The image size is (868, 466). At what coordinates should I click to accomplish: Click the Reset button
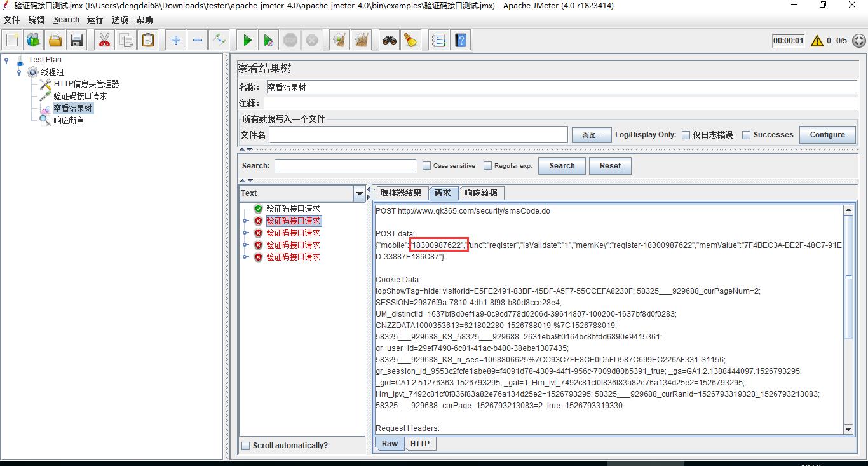pyautogui.click(x=610, y=166)
